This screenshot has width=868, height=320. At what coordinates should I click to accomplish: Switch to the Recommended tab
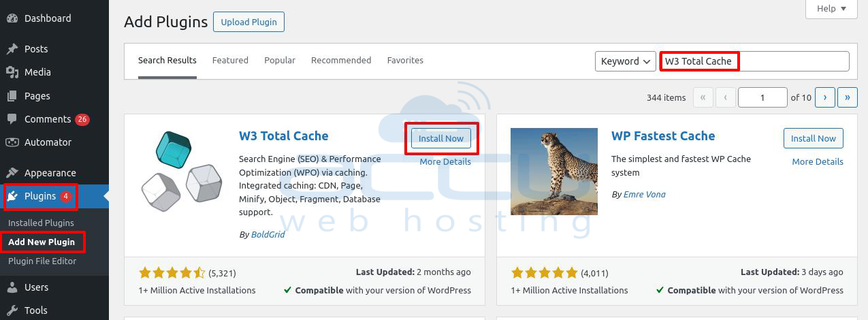click(341, 61)
